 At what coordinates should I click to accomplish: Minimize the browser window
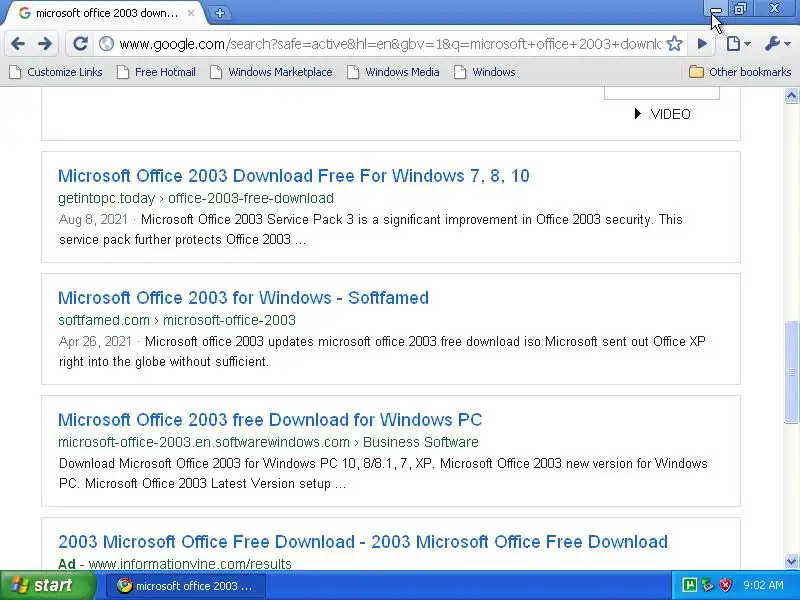[716, 8]
